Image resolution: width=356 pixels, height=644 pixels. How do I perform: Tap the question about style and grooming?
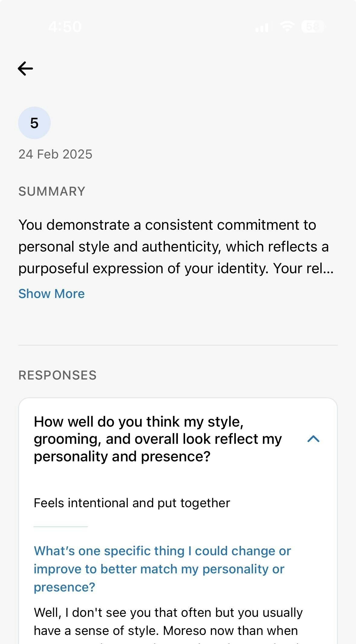click(158, 439)
